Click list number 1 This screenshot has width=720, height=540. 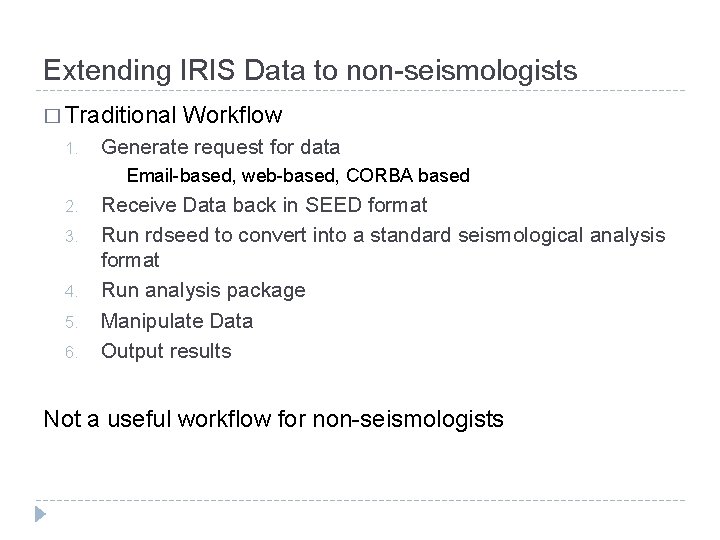click(x=71, y=147)
